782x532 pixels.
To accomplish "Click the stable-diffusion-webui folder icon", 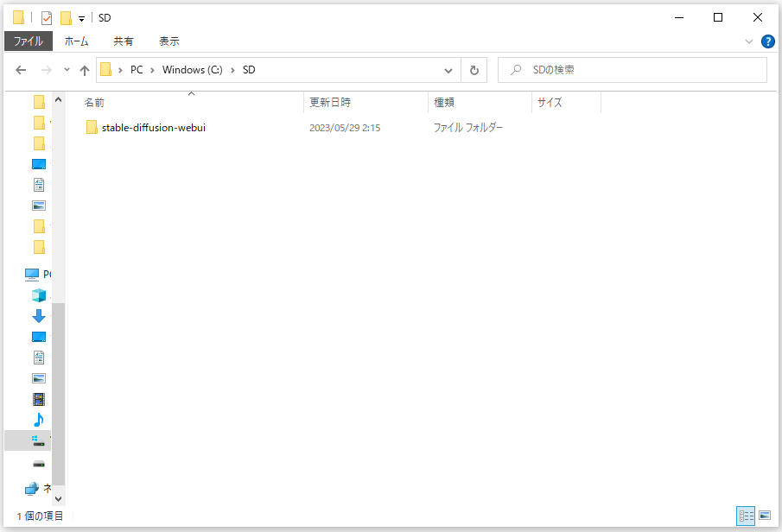I will click(x=92, y=127).
